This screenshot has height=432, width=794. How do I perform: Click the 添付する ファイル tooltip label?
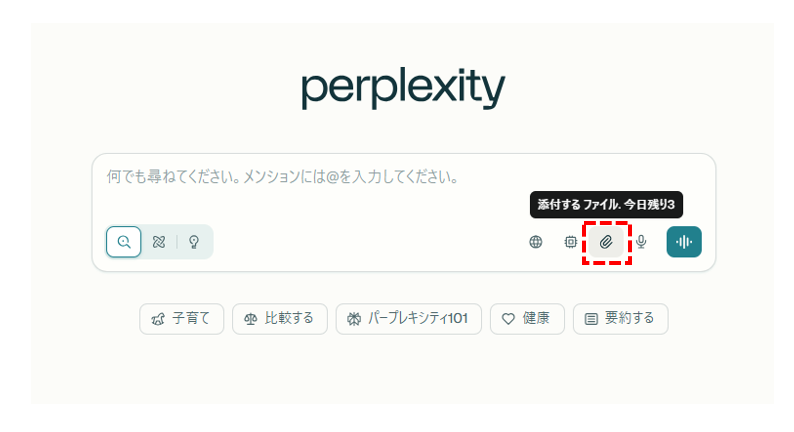606,204
